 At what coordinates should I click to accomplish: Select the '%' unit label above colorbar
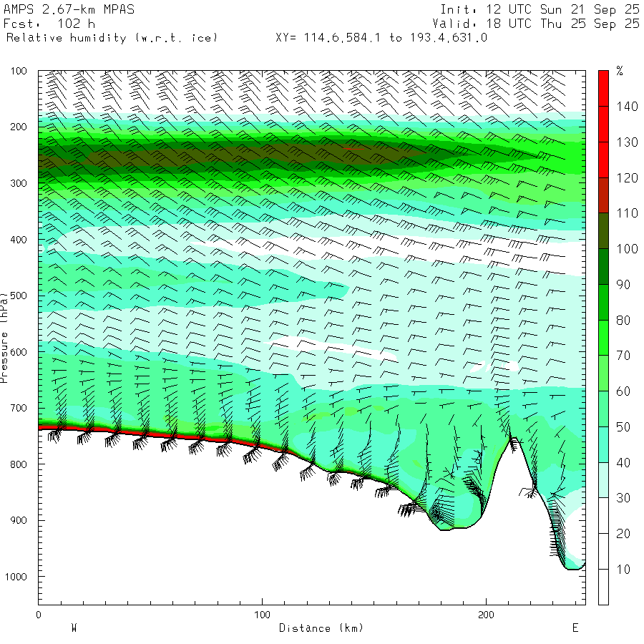point(620,71)
